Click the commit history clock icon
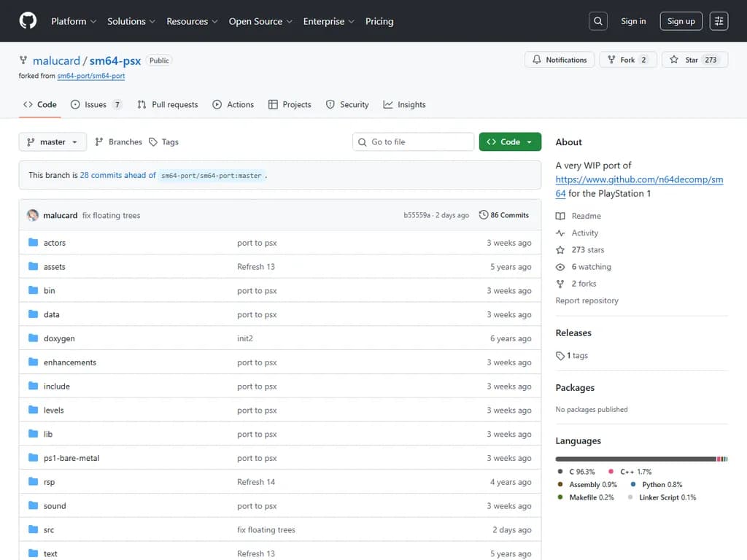This screenshot has height=560, width=747. (x=484, y=215)
